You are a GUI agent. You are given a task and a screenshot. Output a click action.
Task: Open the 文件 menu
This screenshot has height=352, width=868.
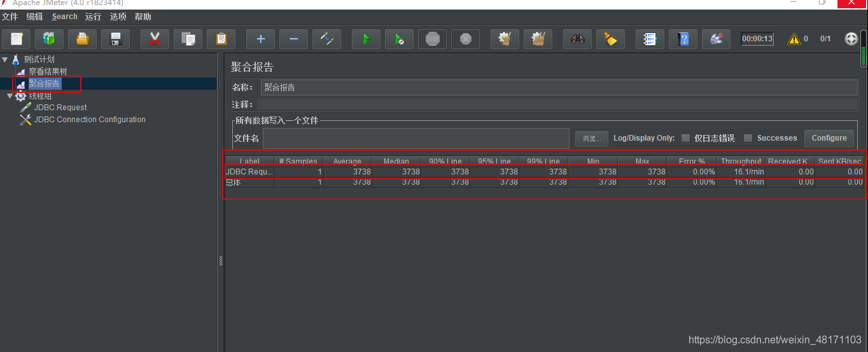(10, 17)
